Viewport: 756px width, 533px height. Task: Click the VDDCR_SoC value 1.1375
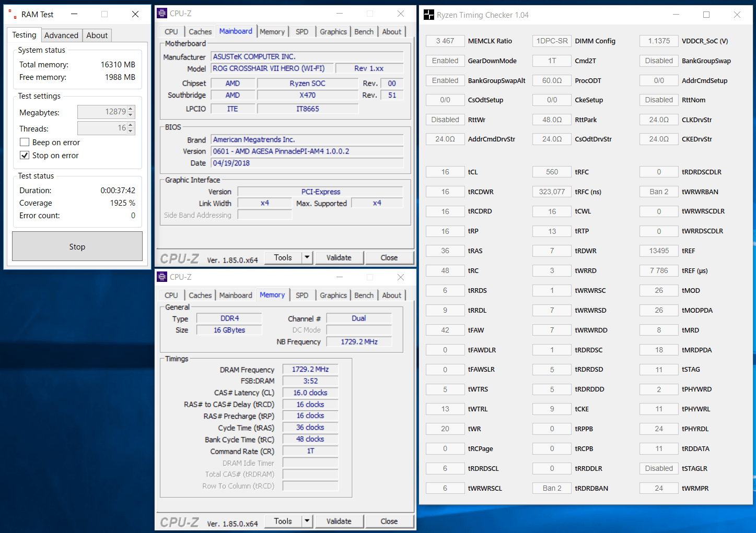coord(659,41)
